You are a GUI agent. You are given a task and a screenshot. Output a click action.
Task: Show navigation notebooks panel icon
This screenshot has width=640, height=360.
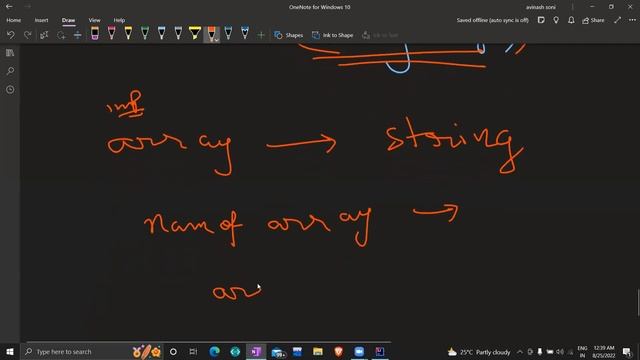coord(10,53)
